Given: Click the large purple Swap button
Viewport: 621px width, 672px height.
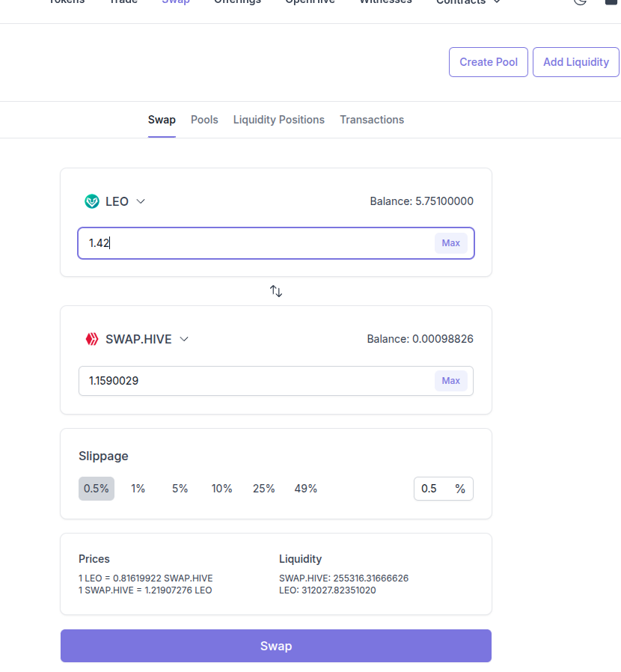Looking at the screenshot, I should [x=276, y=646].
